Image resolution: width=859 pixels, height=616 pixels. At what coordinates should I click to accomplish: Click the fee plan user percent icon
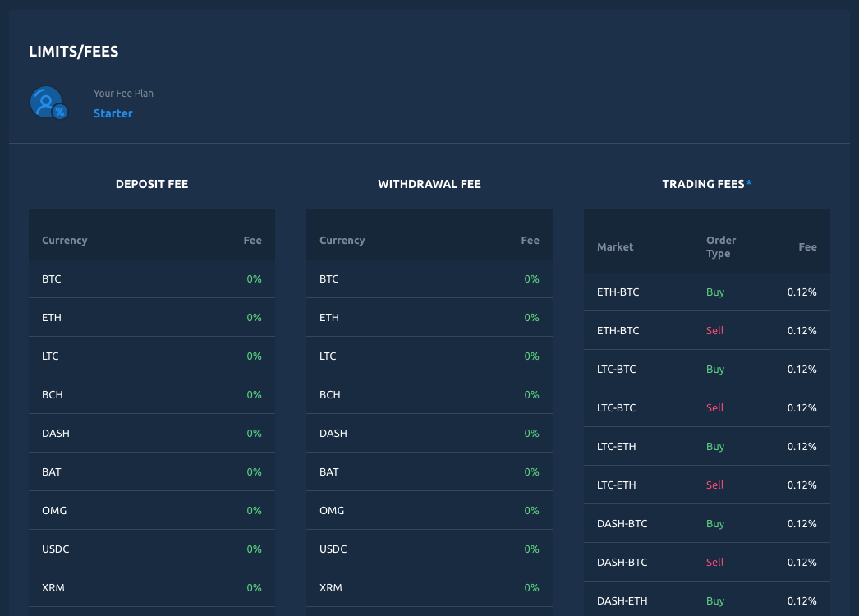[x=48, y=103]
